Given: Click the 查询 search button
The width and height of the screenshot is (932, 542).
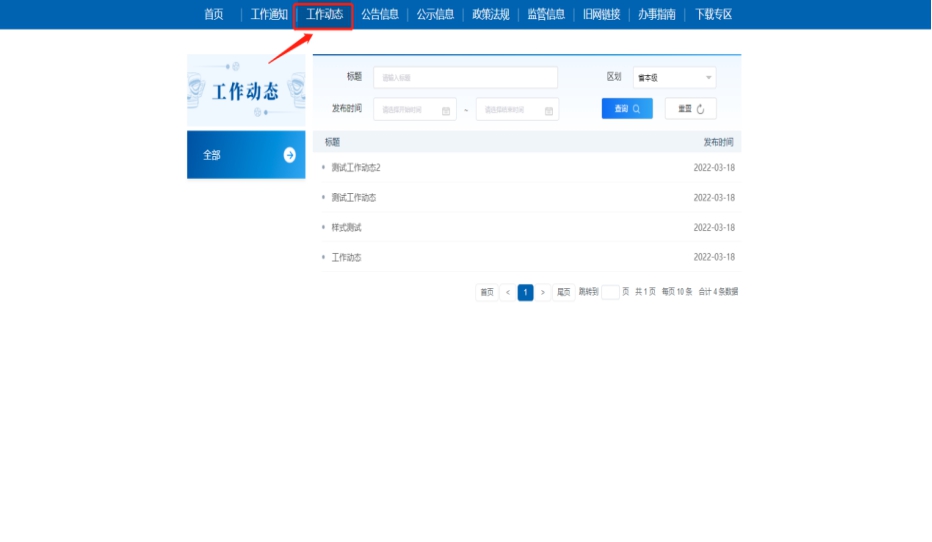Looking at the screenshot, I should click(626, 108).
